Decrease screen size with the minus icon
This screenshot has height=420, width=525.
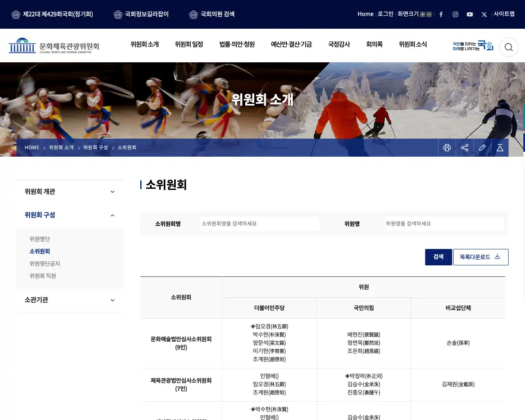point(429,14)
